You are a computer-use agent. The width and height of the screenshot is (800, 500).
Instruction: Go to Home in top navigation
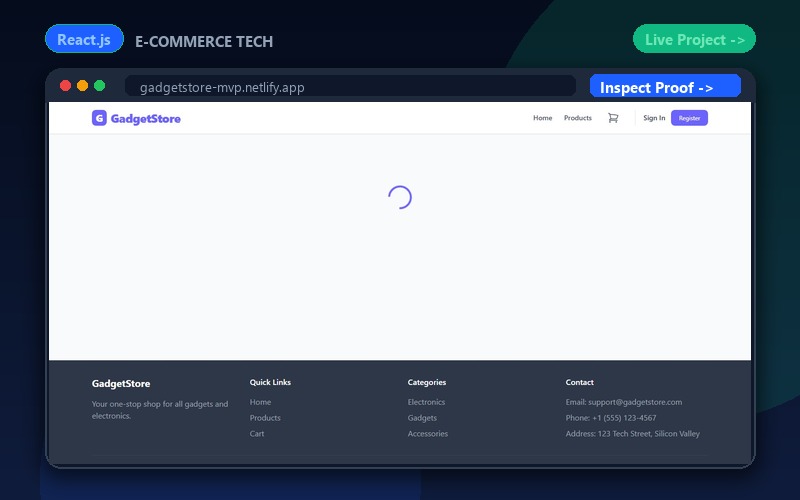click(x=542, y=118)
